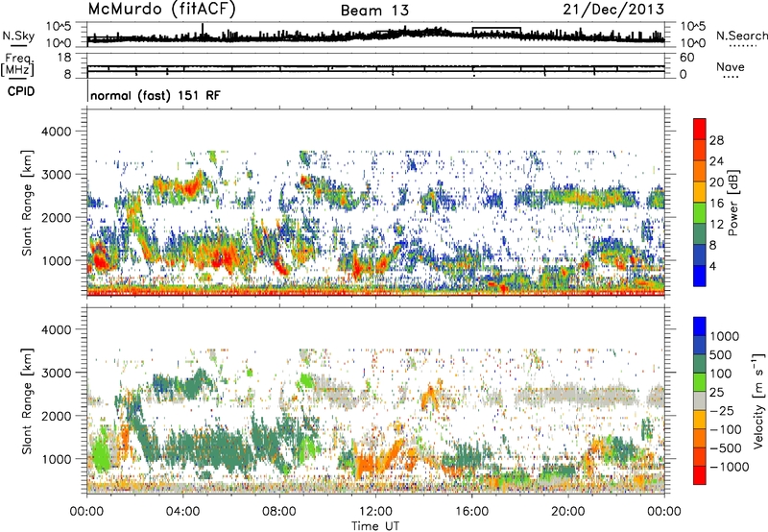Click the 12:00 time tick label
The image size is (768, 532).
coord(375,512)
